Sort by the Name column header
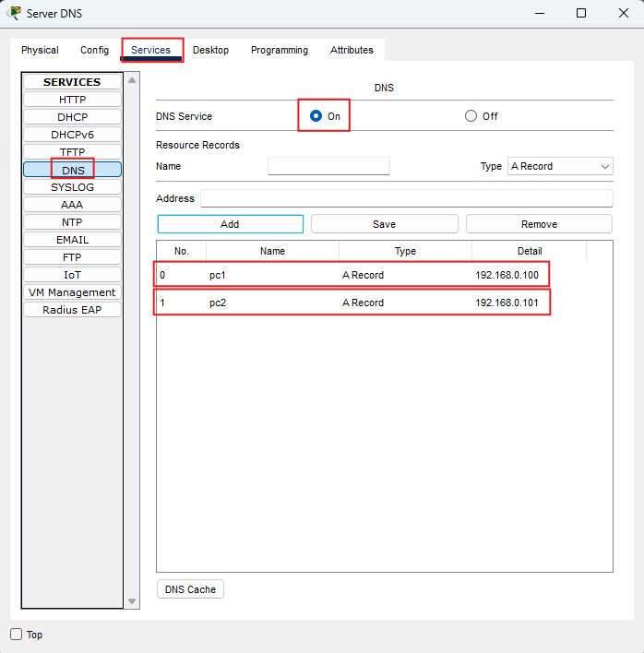 coord(272,251)
